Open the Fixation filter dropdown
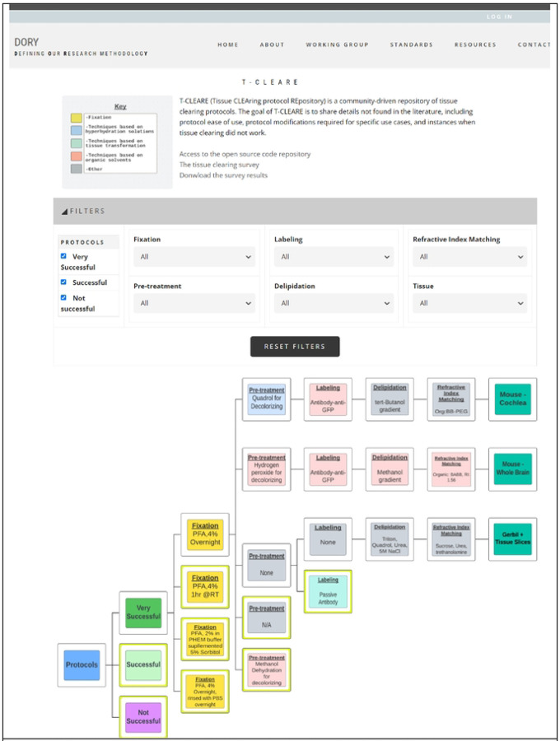 pos(194,257)
